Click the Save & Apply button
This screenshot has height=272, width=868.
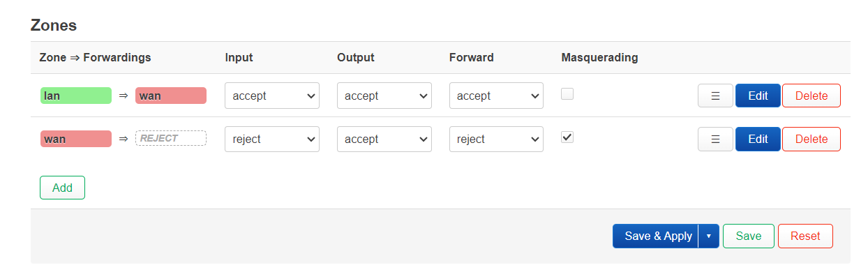click(656, 236)
